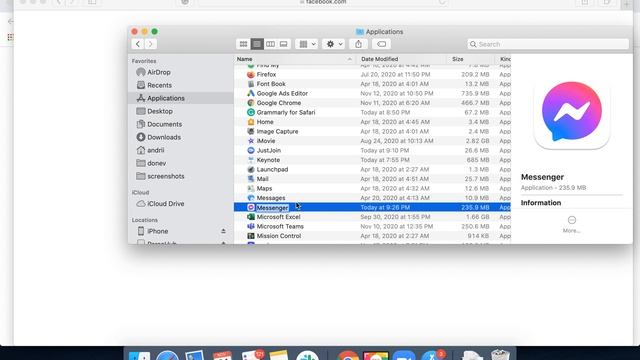Select the Font Book app icon
The image size is (640, 360).
(251, 84)
